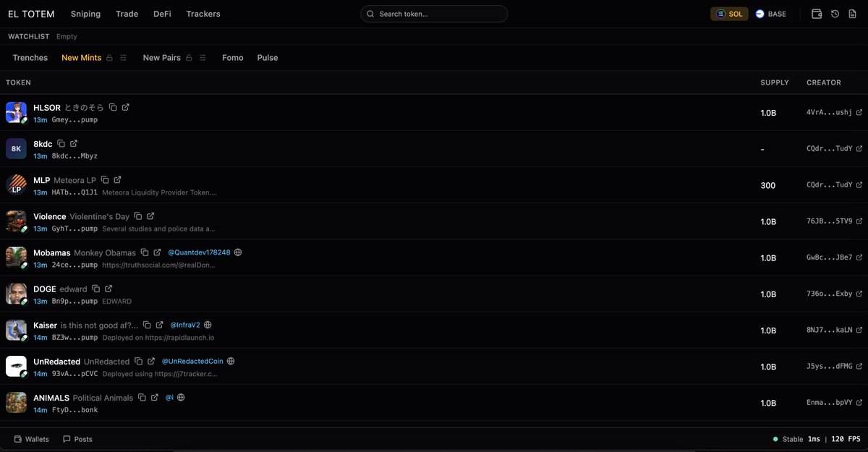The image size is (868, 452).
Task: Open Kaiser token external link
Action: (160, 325)
